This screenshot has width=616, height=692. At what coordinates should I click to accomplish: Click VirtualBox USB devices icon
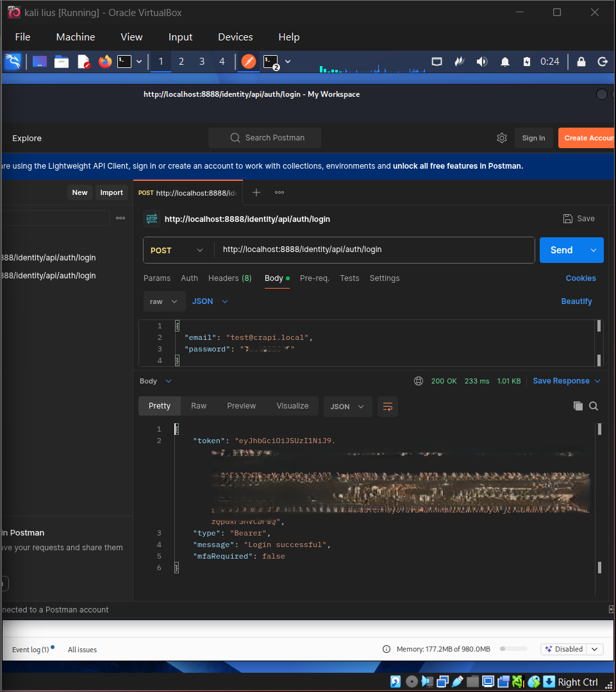click(458, 682)
